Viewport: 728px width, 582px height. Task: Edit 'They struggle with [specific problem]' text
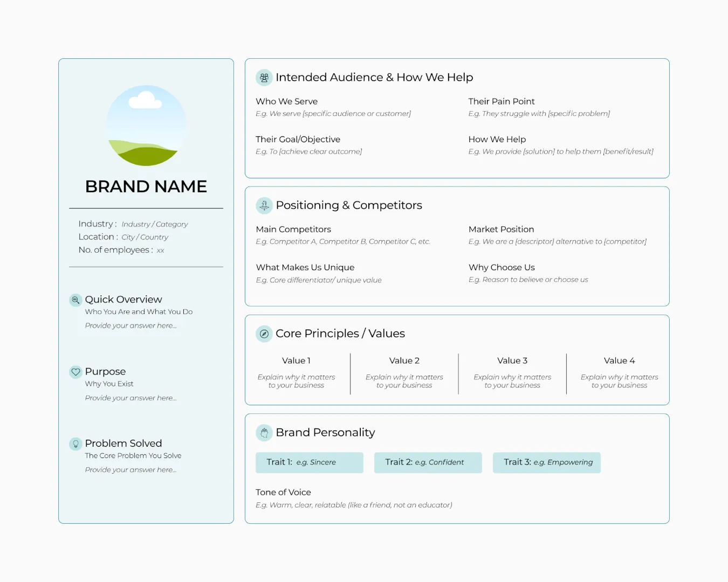[539, 114]
